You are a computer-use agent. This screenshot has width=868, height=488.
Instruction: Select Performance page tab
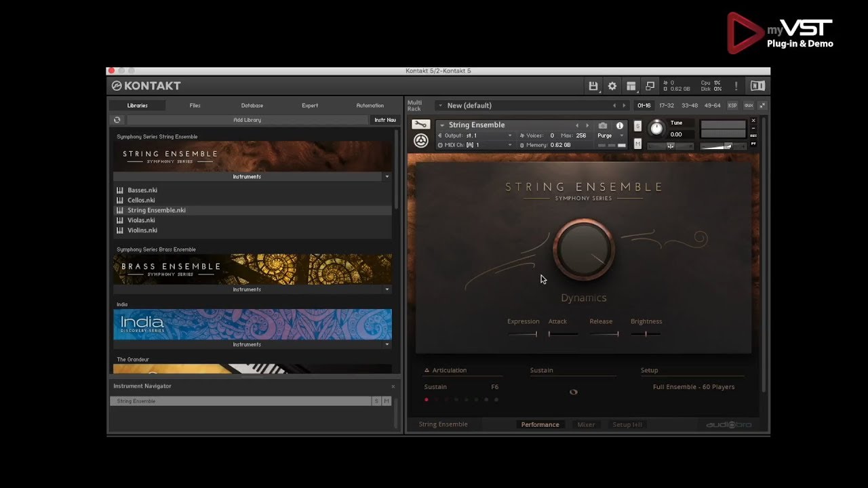click(540, 425)
